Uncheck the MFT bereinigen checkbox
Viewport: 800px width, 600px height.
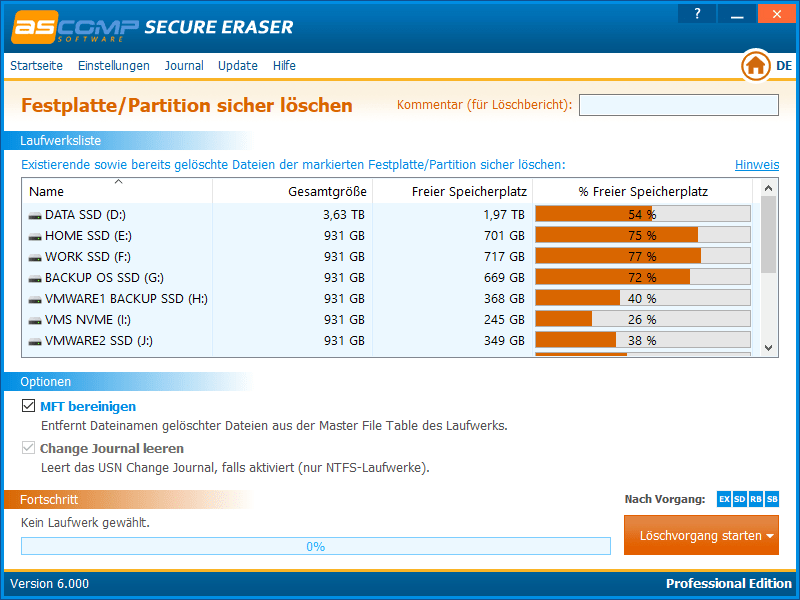28,407
